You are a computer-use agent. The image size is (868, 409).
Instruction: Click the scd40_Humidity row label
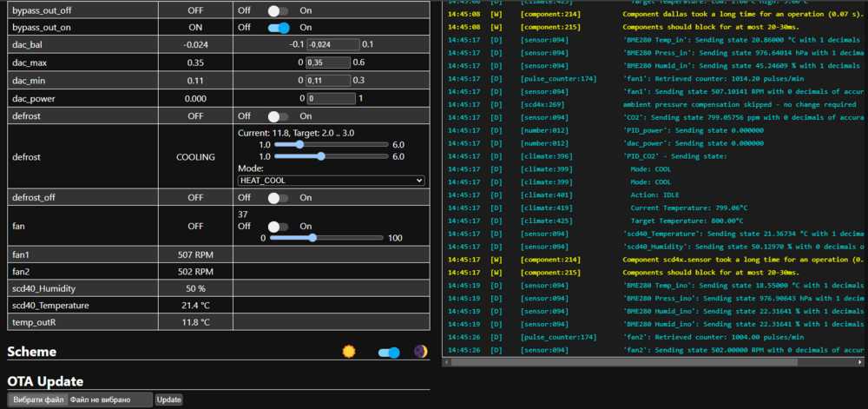[43, 288]
